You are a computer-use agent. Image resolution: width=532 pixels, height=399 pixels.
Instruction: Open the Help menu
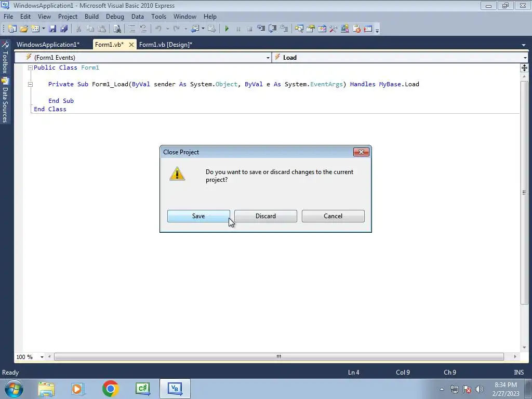coord(210,16)
